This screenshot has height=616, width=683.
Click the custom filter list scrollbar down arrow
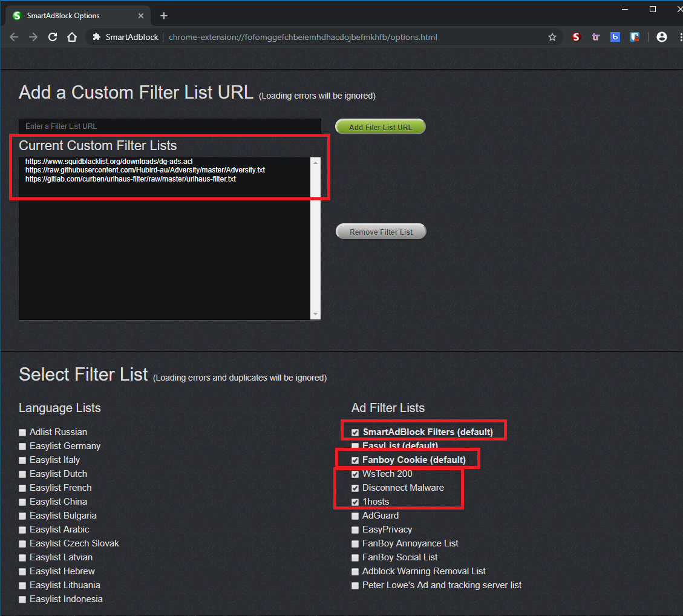(315, 314)
